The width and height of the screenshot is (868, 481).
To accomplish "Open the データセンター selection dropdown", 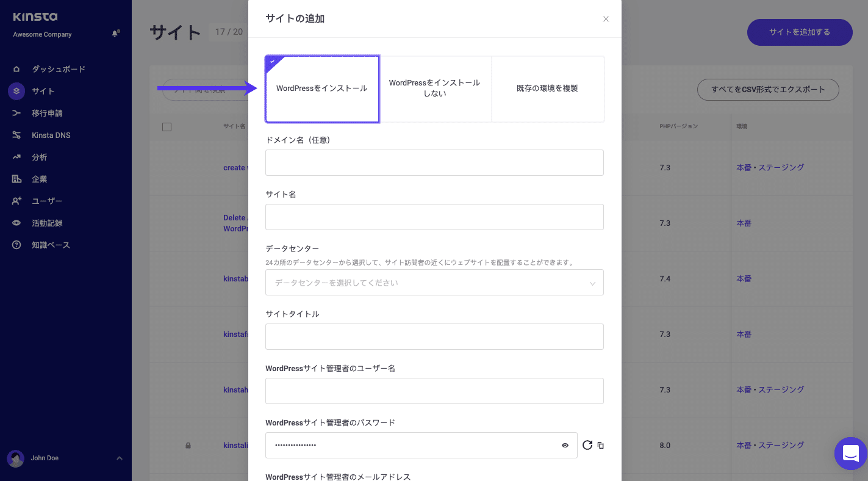I will tap(434, 282).
